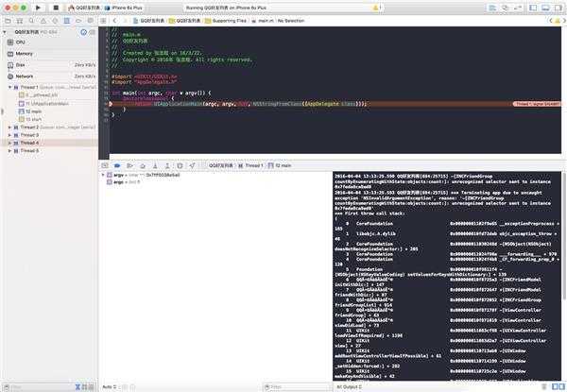Expand Thread 4

pos(9,143)
